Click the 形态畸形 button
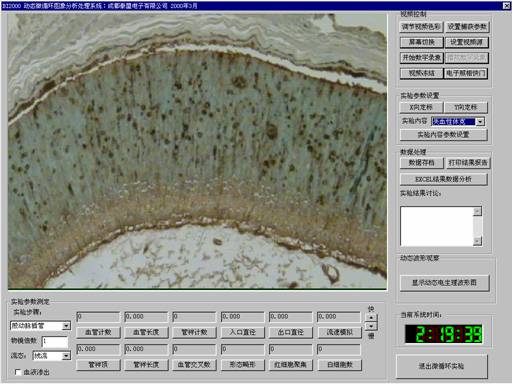 tap(243, 365)
